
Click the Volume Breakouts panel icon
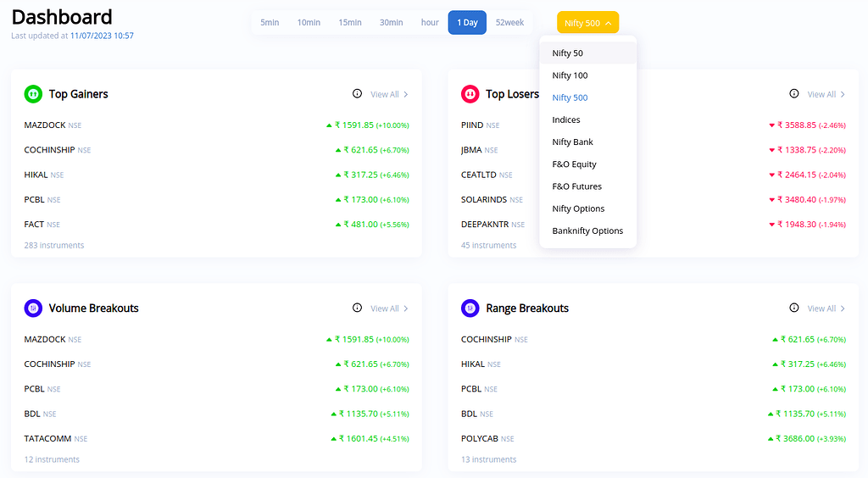33,308
